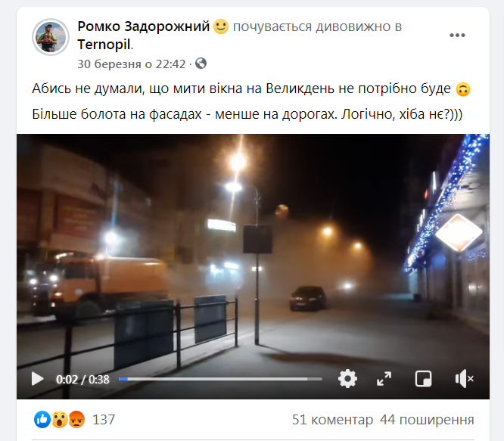
Task: Click the video time 0:02 / 0:38 display
Action: [x=82, y=380]
